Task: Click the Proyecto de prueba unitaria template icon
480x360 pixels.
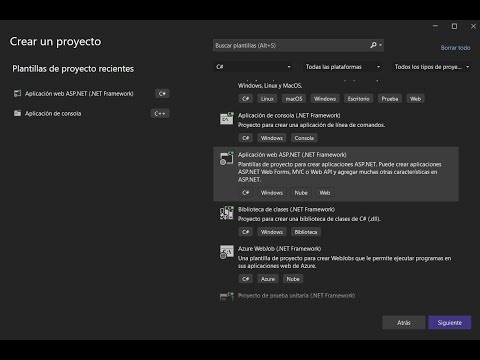Action: [227, 296]
